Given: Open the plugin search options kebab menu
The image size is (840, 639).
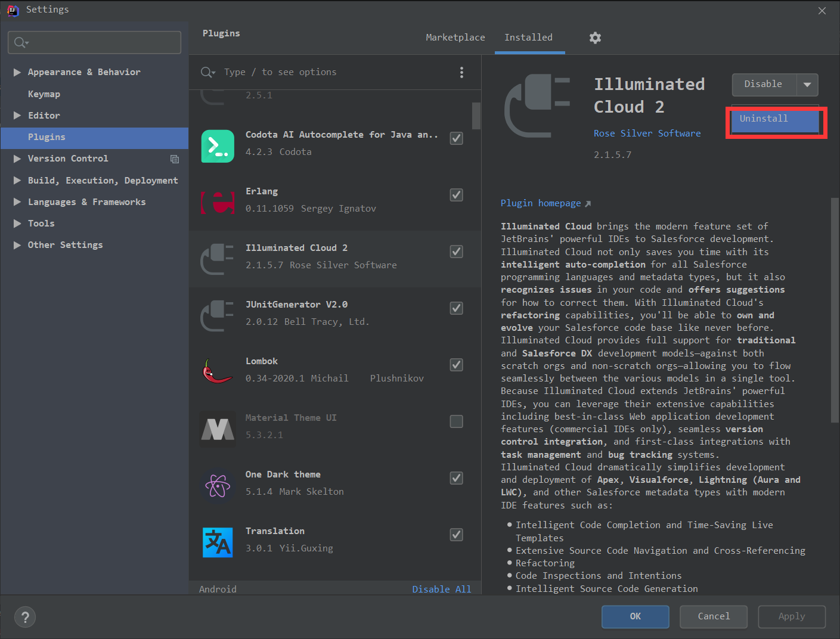Looking at the screenshot, I should (462, 72).
